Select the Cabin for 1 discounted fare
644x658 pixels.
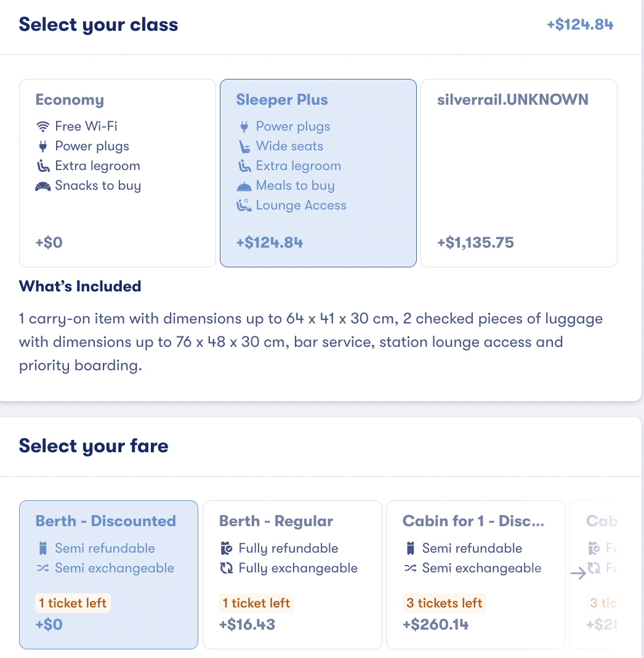(475, 574)
